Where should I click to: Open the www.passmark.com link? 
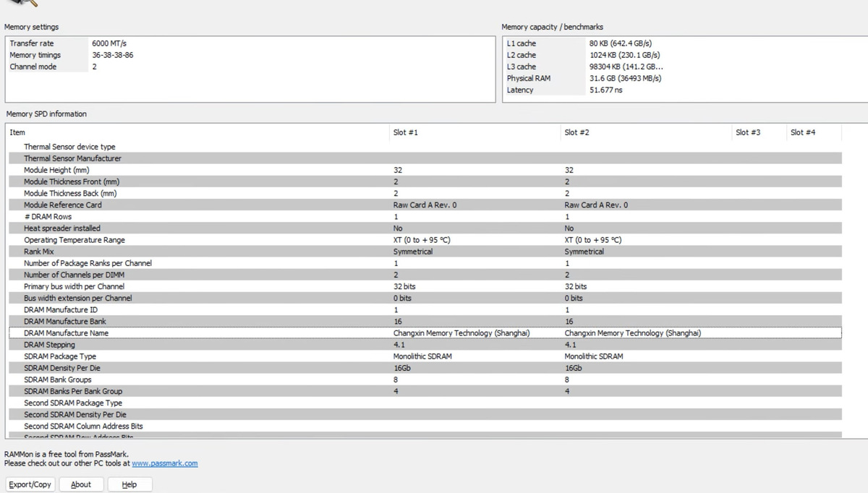(x=164, y=463)
